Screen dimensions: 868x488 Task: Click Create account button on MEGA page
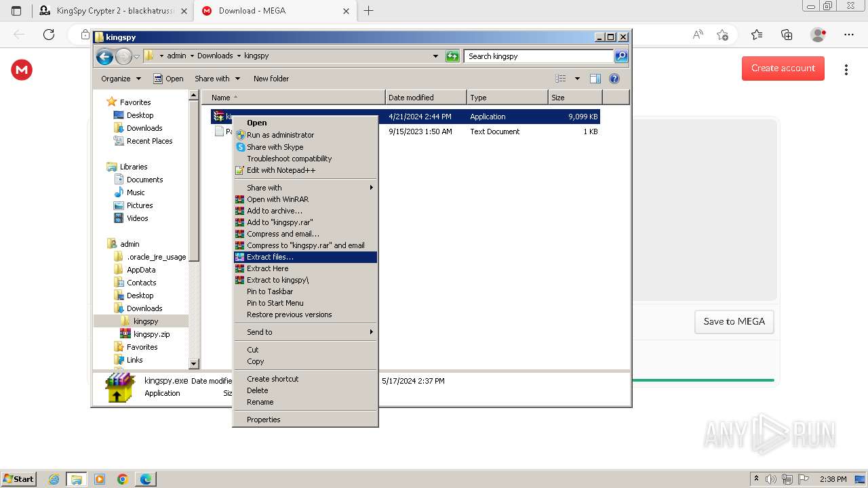pos(783,68)
